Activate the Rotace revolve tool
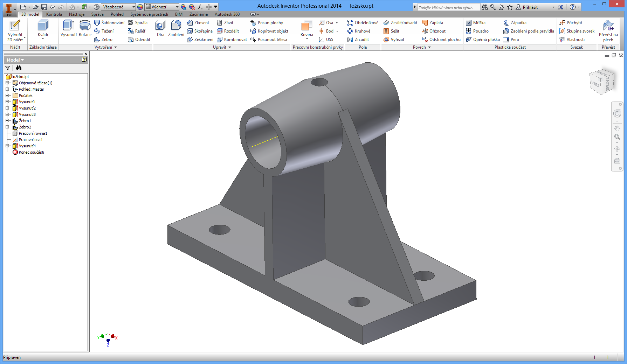Viewport: 627px width, 364px height. tap(85, 28)
